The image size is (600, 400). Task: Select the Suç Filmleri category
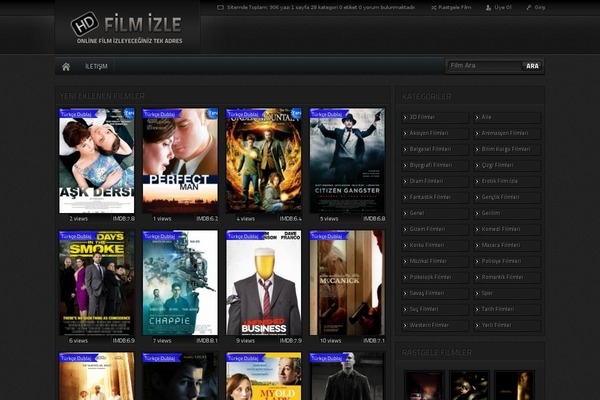coord(435,309)
